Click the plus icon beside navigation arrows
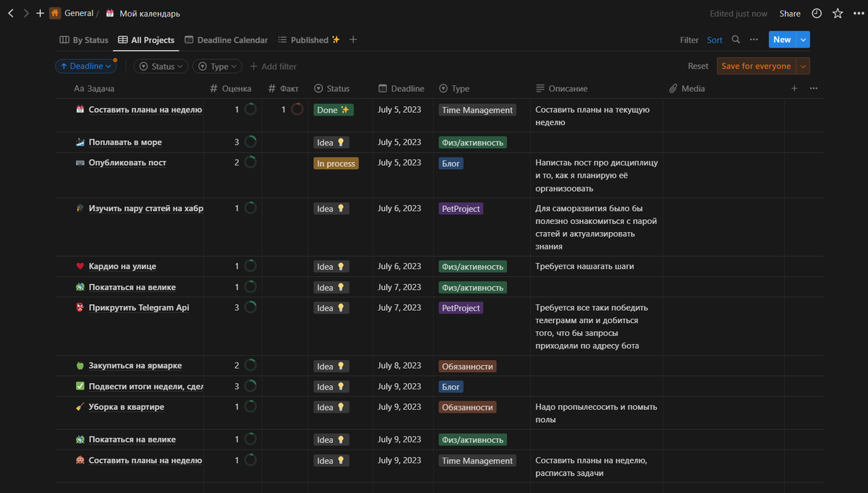The width and height of the screenshot is (868, 493). coord(40,13)
